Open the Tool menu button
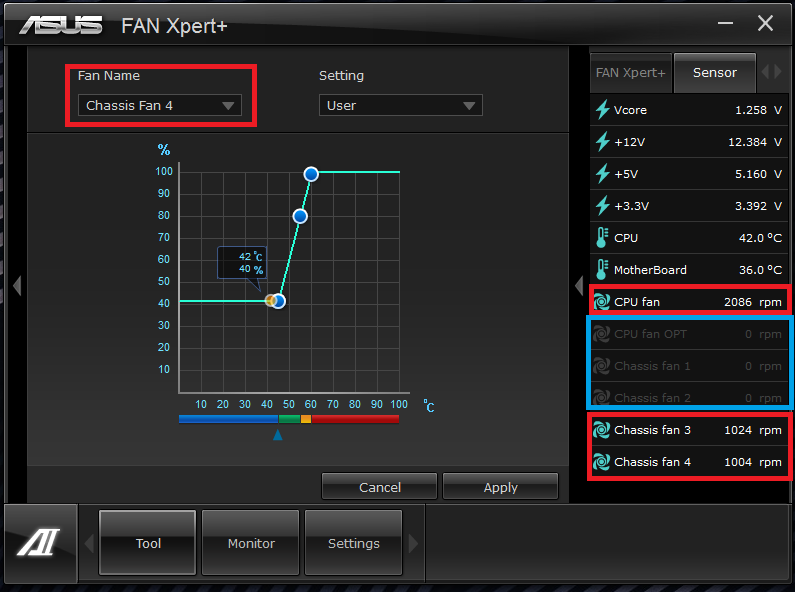The width and height of the screenshot is (795, 592). 148,543
